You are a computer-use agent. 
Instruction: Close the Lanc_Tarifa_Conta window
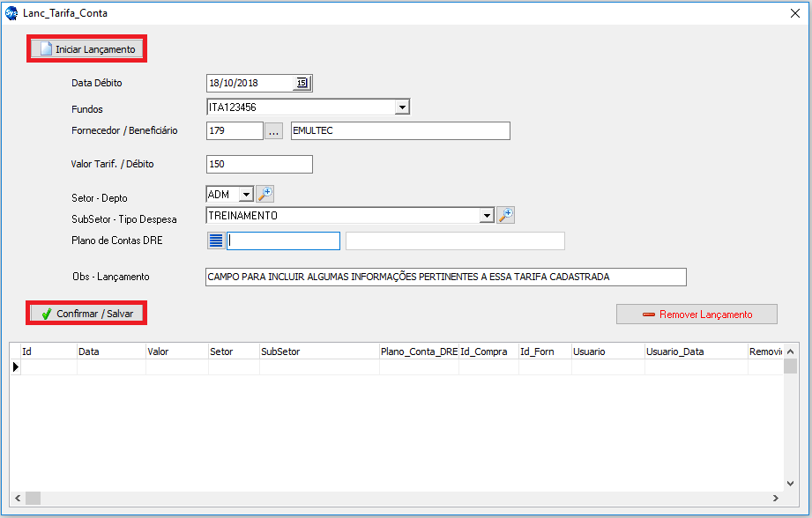[x=795, y=13]
